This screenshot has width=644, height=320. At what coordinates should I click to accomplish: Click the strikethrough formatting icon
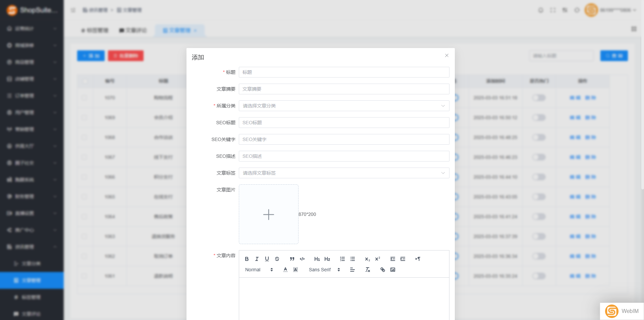coord(277,259)
